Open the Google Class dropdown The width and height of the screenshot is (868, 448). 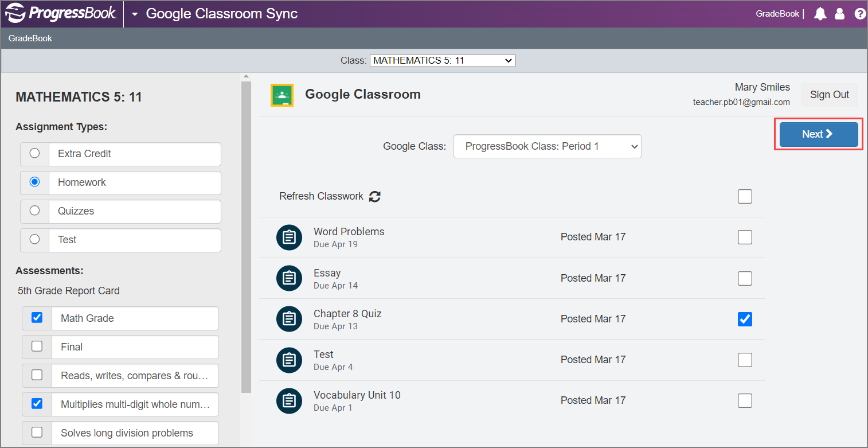click(x=548, y=146)
